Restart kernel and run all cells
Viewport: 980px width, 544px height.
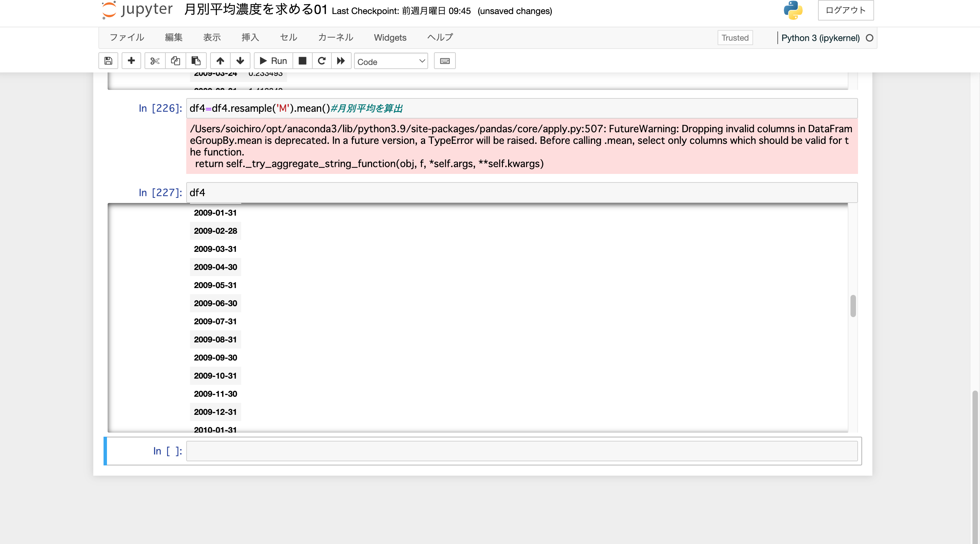pos(341,61)
